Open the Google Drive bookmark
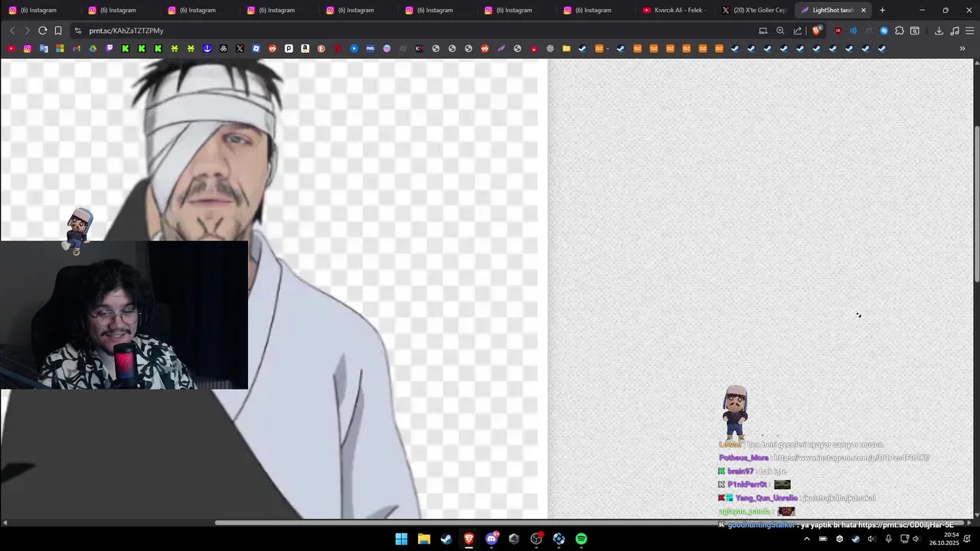 [x=93, y=48]
